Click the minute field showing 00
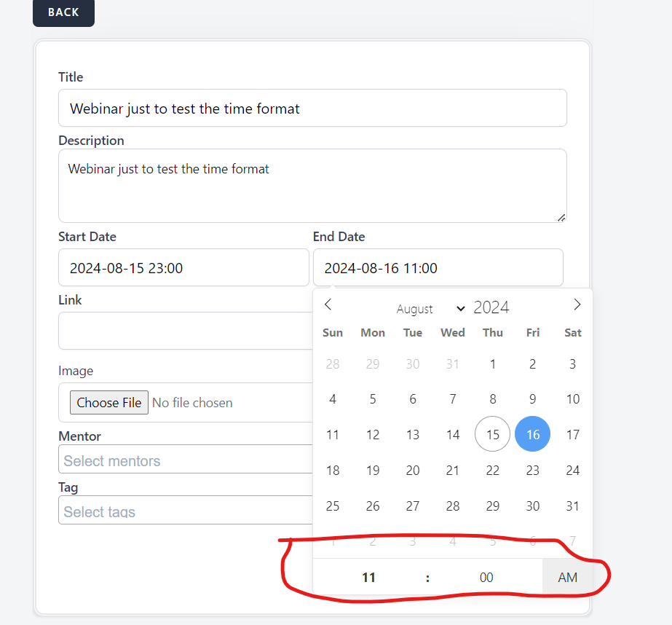The image size is (672, 625). [486, 578]
